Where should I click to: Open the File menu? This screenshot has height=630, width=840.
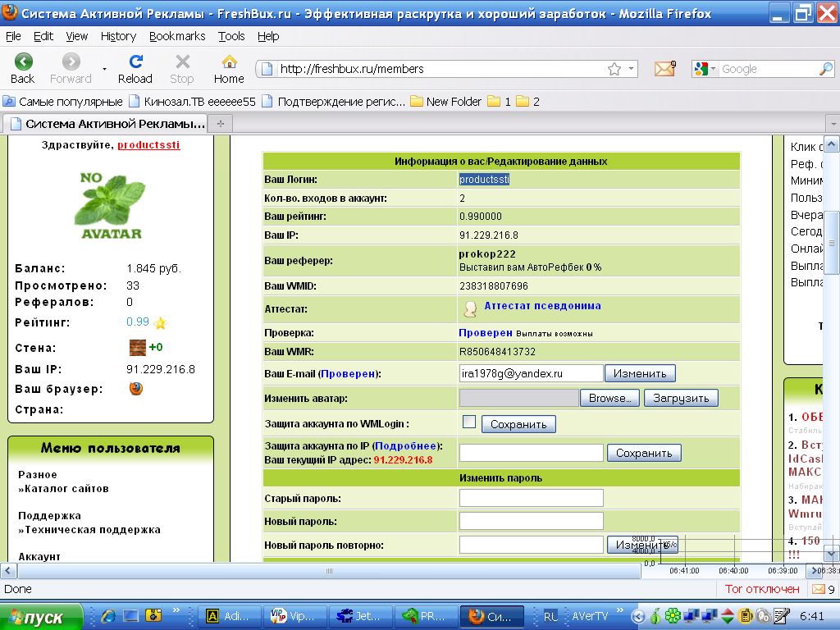pyautogui.click(x=13, y=36)
